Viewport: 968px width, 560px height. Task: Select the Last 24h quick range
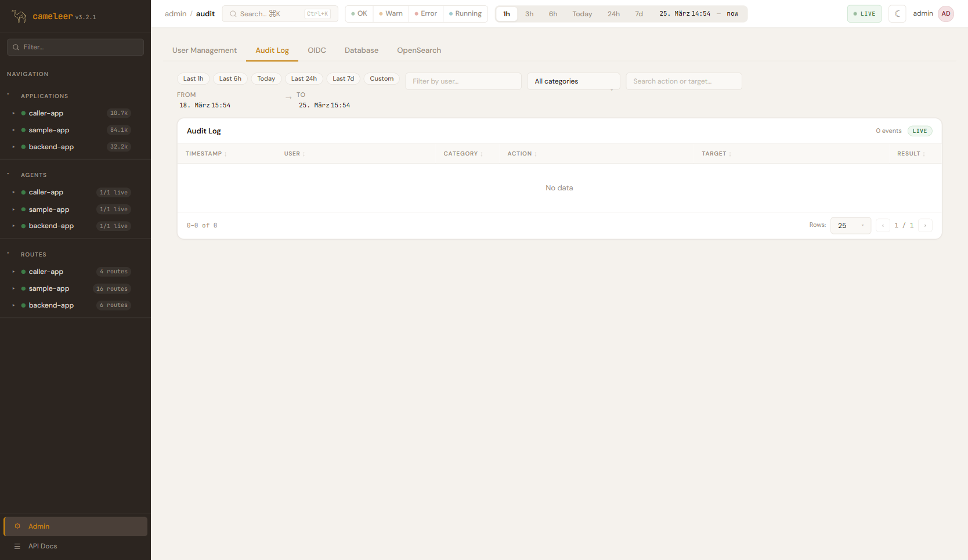click(304, 79)
